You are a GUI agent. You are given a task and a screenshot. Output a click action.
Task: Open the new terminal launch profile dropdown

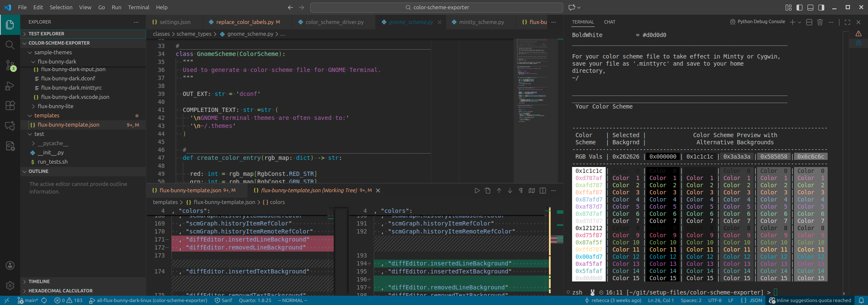(799, 22)
